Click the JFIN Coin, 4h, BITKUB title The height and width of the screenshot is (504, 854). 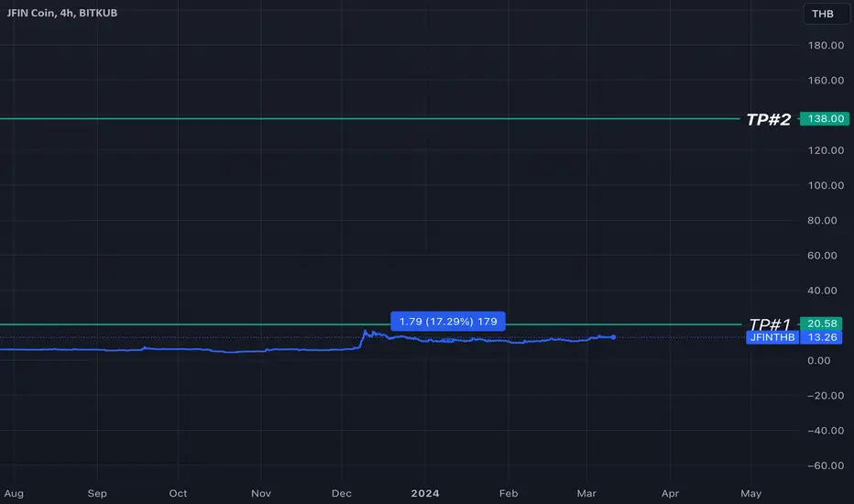pos(62,13)
